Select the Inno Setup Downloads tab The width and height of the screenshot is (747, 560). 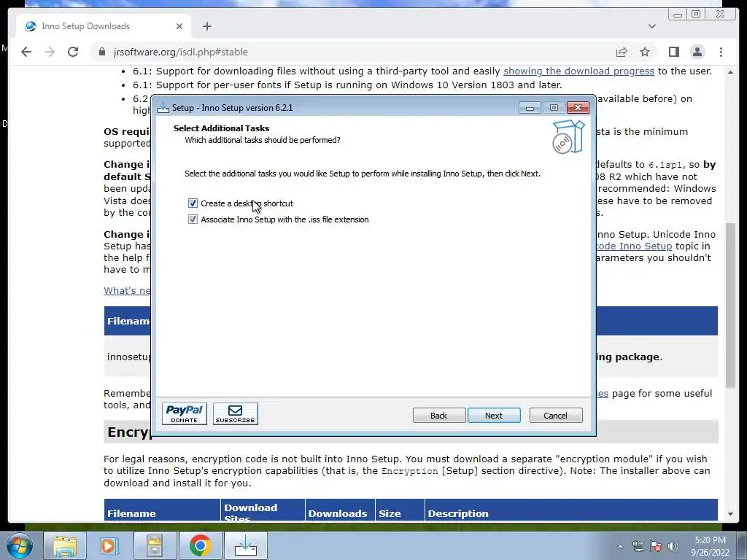point(104,26)
